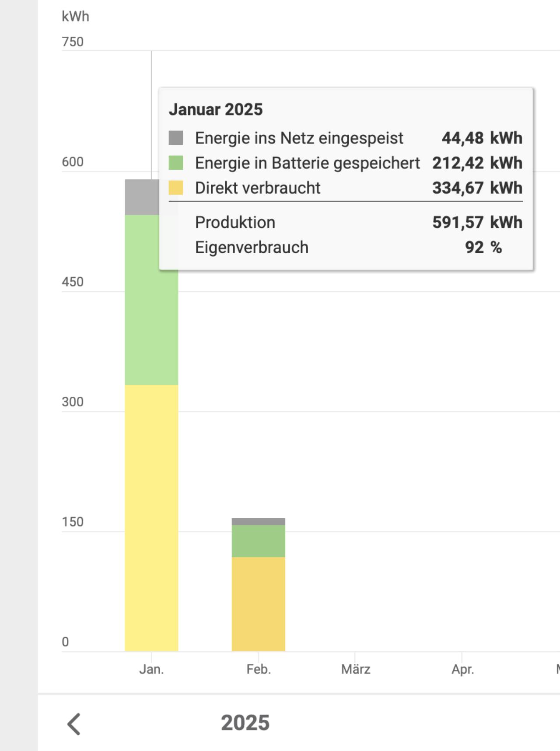Select the grey top segment of the February bar
560x751 pixels.
[x=258, y=521]
